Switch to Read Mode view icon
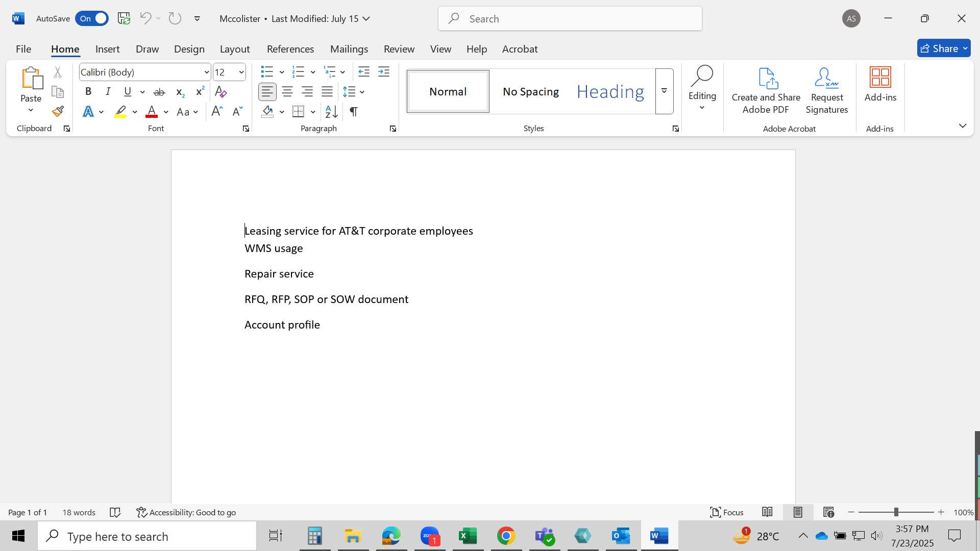 tap(767, 512)
